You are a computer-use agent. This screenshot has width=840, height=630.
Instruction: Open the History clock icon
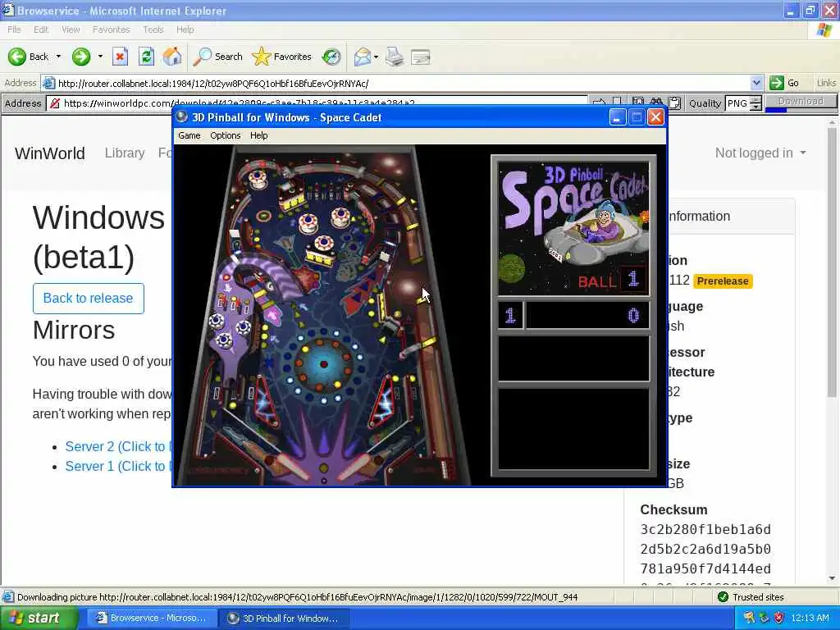(x=331, y=57)
